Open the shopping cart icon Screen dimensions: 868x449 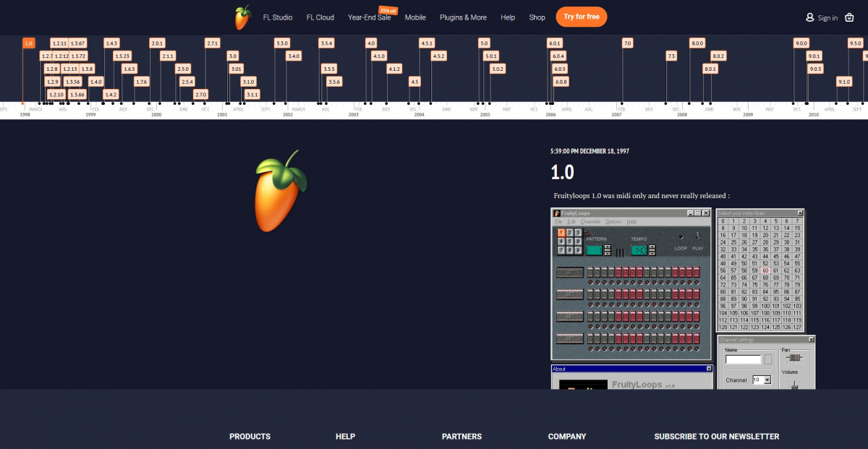(849, 17)
